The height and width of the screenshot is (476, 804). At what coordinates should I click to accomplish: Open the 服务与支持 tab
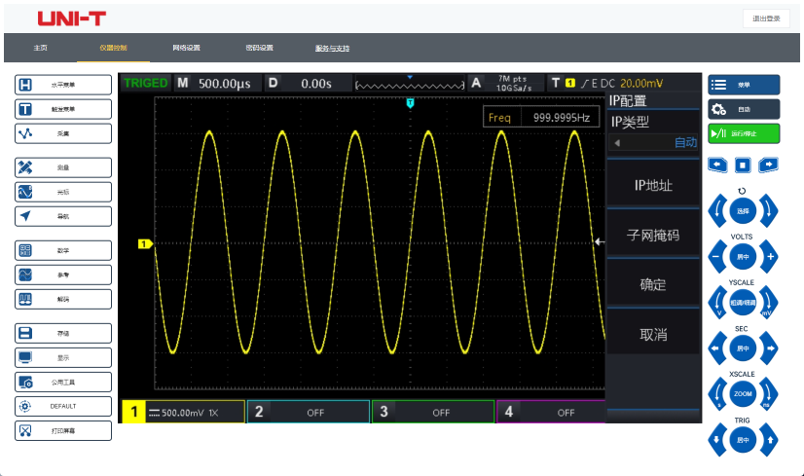tap(332, 47)
